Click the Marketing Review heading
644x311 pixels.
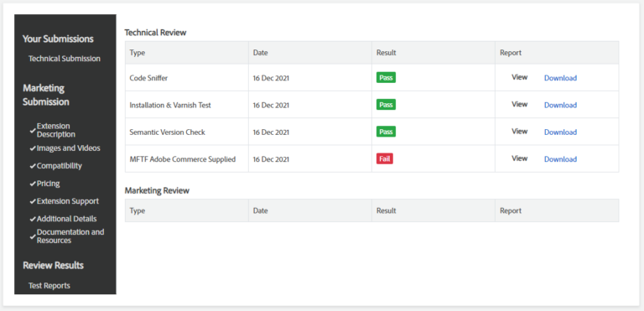coord(157,190)
